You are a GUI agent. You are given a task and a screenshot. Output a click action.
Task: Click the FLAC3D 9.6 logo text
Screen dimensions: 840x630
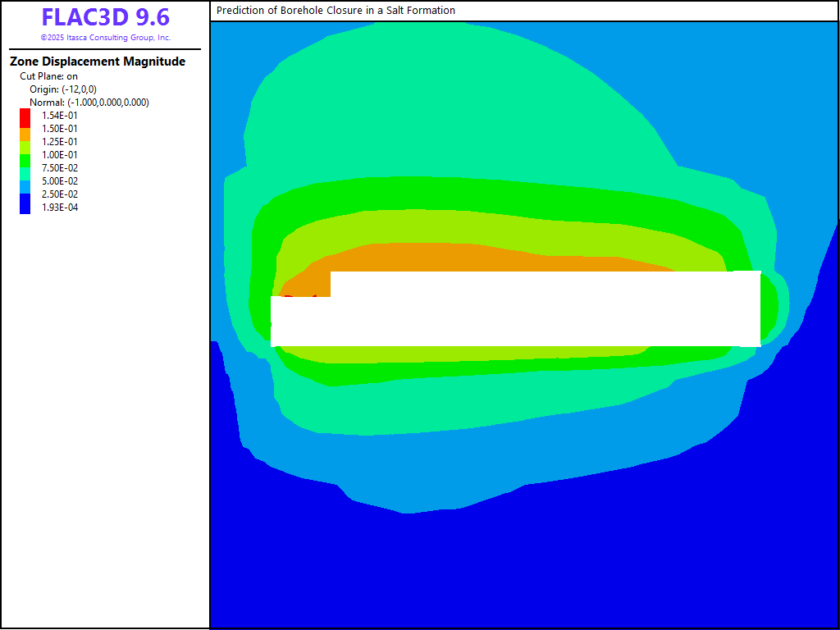coord(105,17)
